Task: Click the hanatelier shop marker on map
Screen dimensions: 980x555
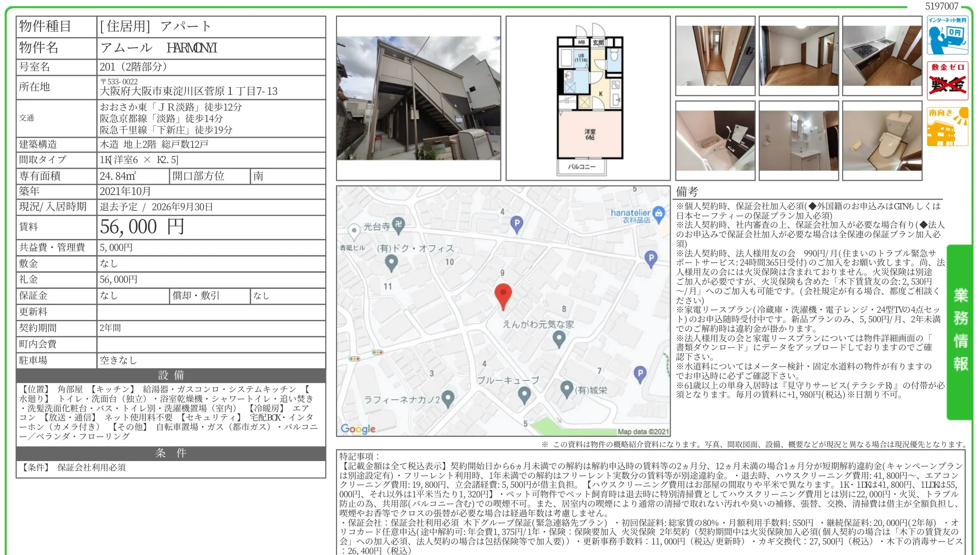Action: click(659, 214)
